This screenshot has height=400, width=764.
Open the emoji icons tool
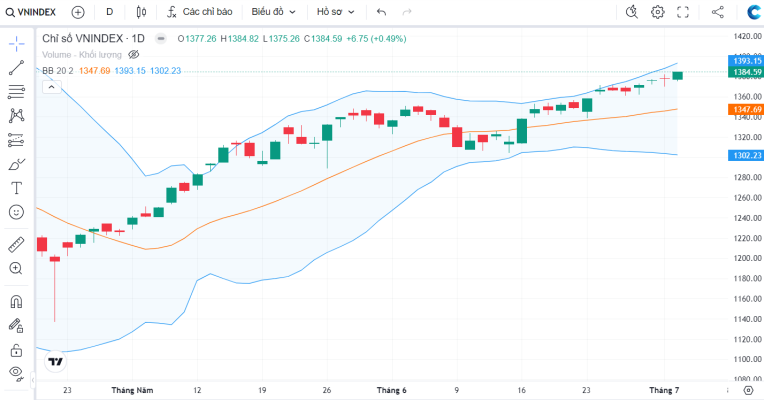(17, 212)
